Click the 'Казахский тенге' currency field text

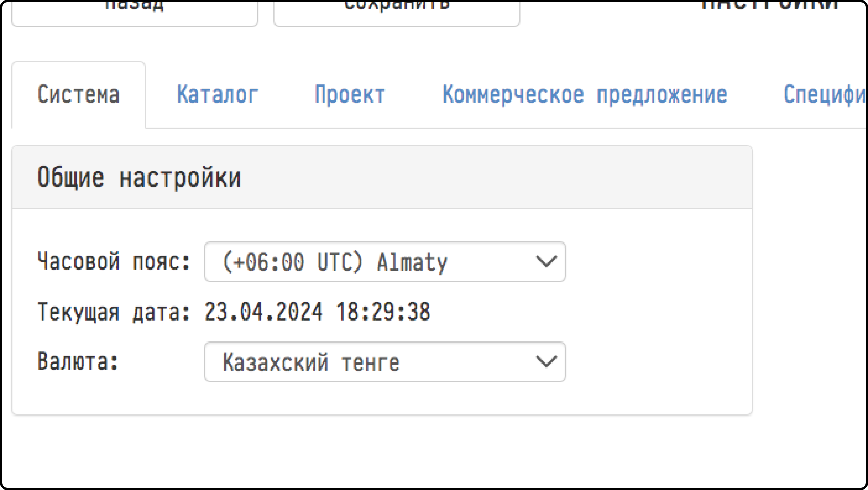[311, 362]
